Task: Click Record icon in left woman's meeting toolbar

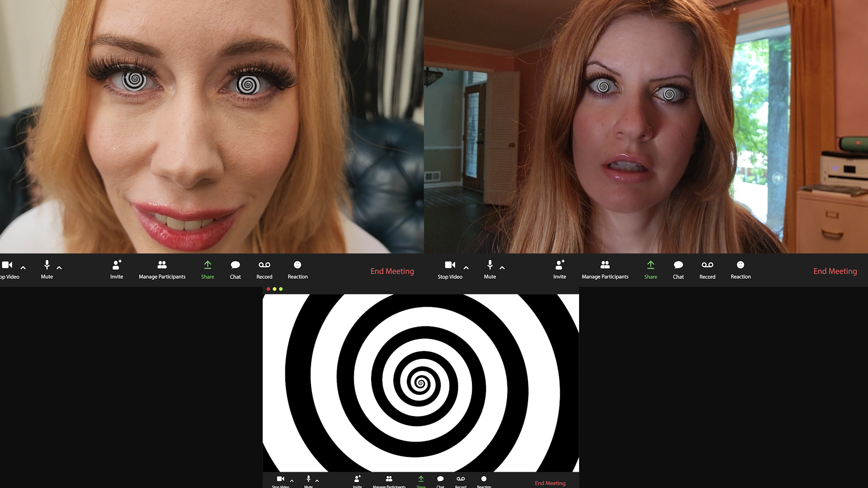Action: (x=264, y=265)
